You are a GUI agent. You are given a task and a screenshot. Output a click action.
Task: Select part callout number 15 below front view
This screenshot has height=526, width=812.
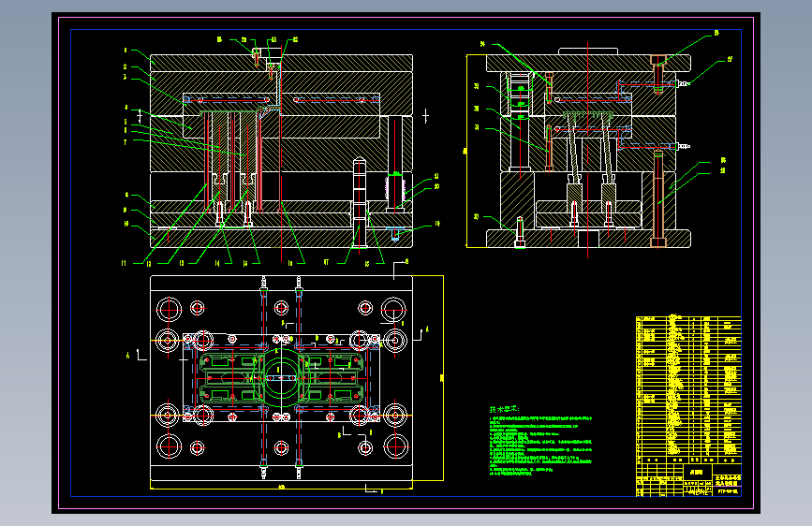245,264
